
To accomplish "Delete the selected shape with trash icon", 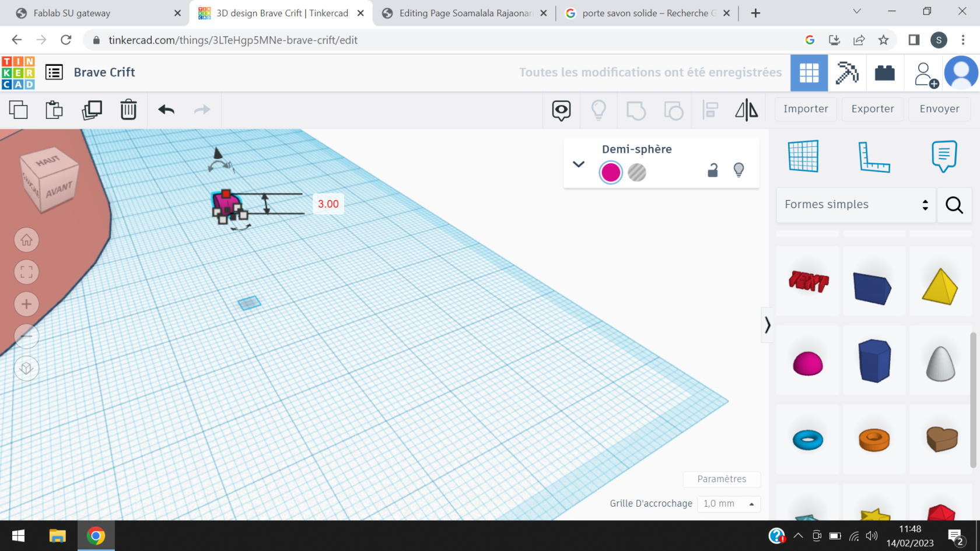I will pos(128,110).
